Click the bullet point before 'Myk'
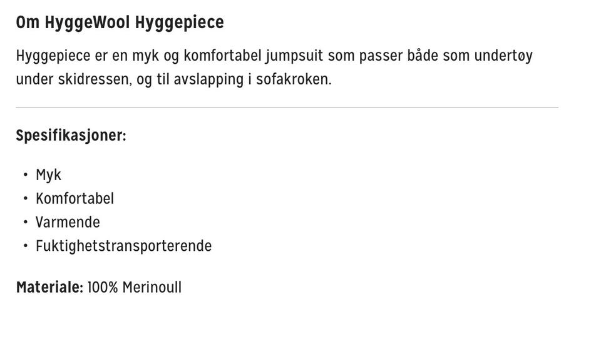 (x=25, y=175)
